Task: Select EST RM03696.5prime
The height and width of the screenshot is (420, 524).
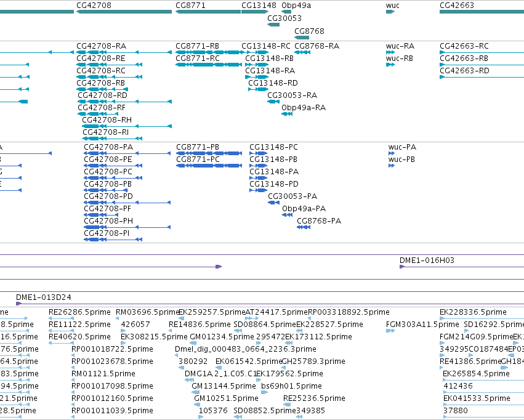Action: coord(118,318)
